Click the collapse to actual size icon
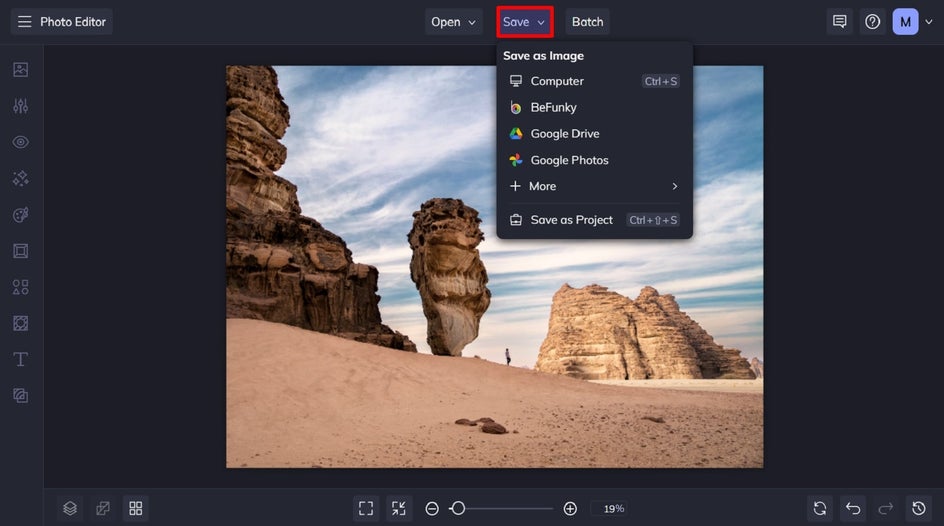 point(399,509)
